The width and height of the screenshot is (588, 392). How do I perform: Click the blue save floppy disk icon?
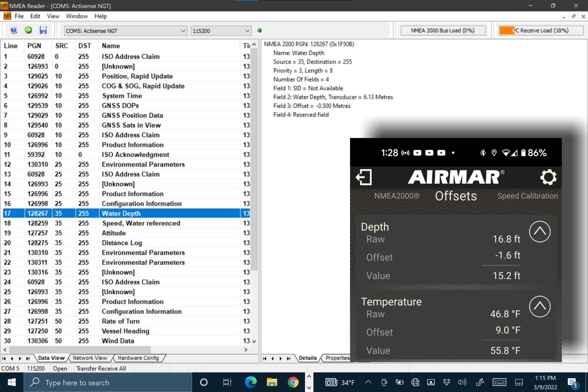tap(43, 30)
